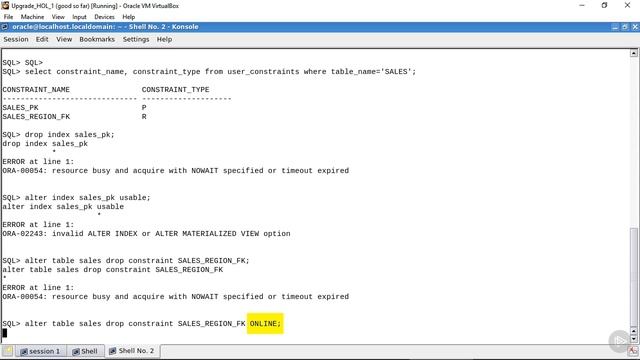This screenshot has height=360, width=640.
Task: Open the VirtualBox Devices menu
Action: click(x=104, y=17)
